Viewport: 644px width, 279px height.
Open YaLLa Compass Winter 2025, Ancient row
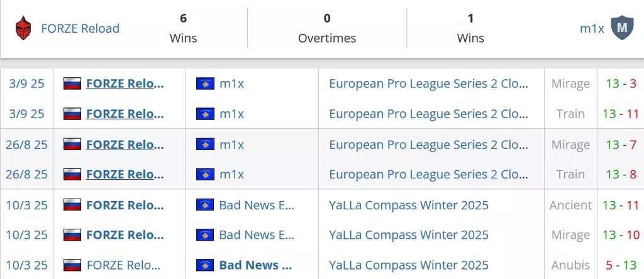coord(409,205)
